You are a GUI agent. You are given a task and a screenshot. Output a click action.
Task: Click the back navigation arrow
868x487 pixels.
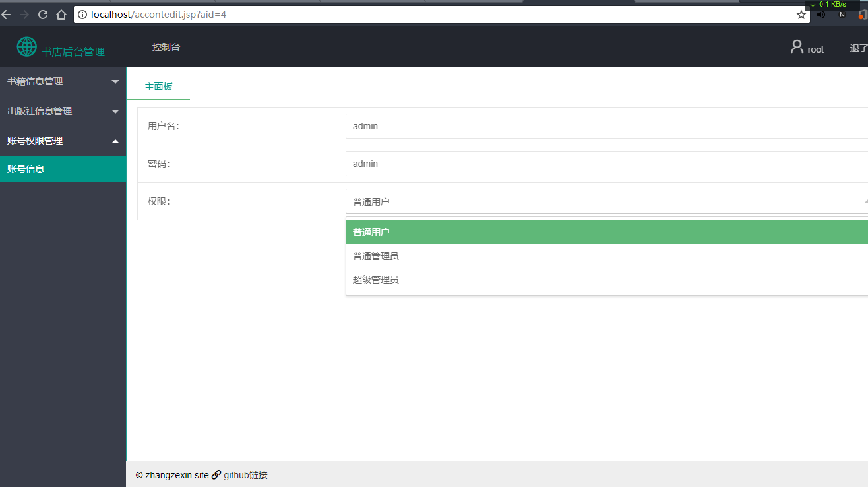(x=6, y=14)
